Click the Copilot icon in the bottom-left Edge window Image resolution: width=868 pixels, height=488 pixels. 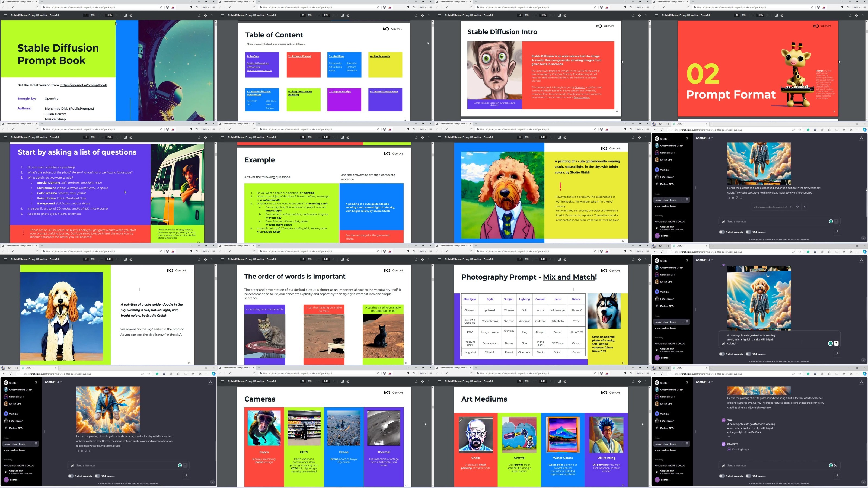pos(213,374)
